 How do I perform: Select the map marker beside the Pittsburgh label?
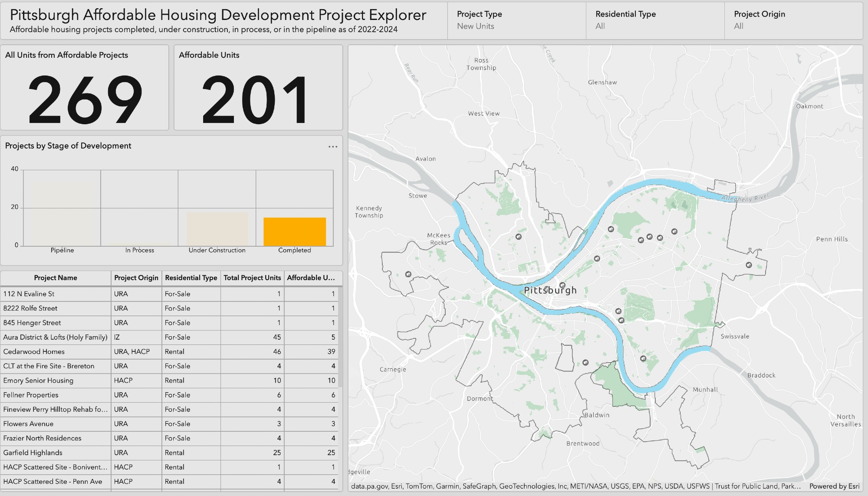[562, 285]
